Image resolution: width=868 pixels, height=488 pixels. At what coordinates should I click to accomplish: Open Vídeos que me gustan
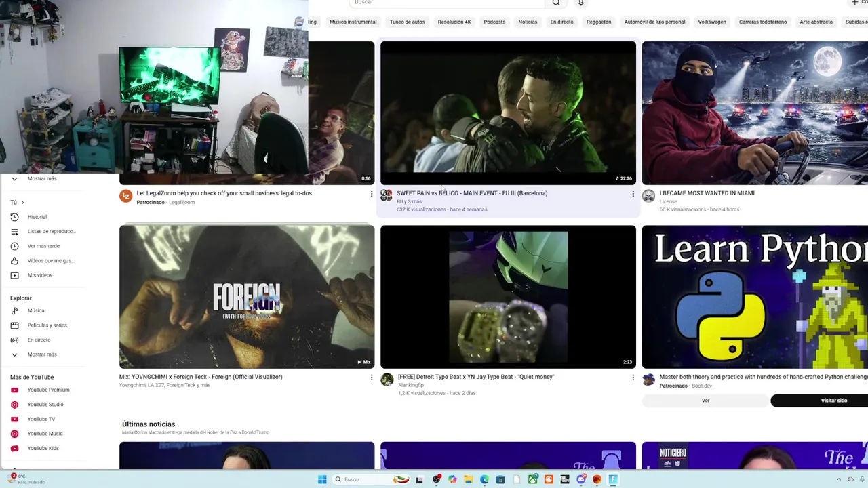(42, 260)
